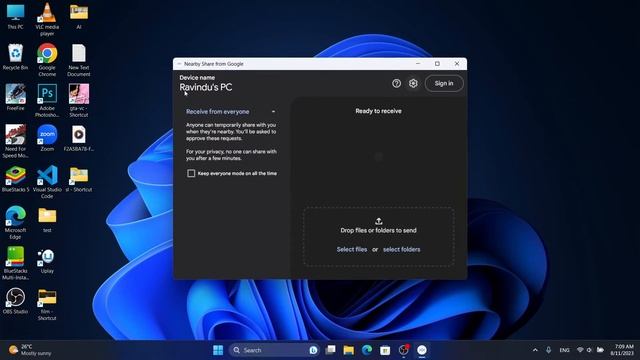640x360 pixels.
Task: Launch Microsoft Edge desktop shortcut
Action: (16, 222)
